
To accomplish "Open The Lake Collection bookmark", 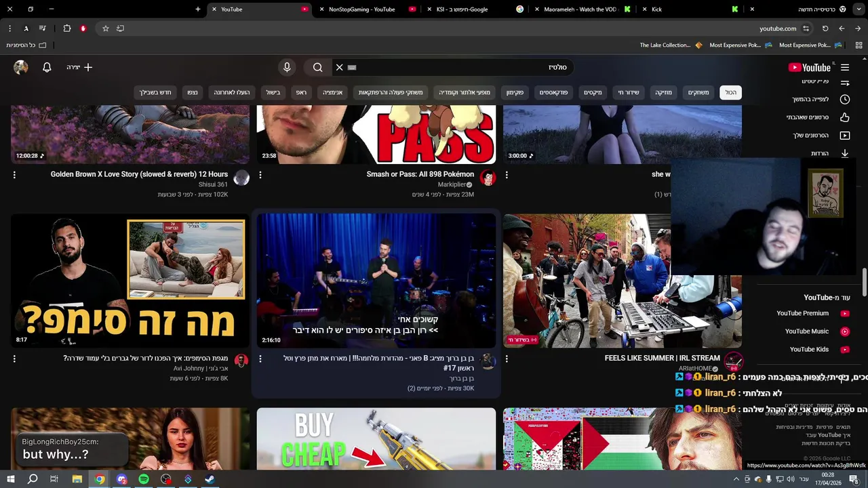I will click(671, 45).
